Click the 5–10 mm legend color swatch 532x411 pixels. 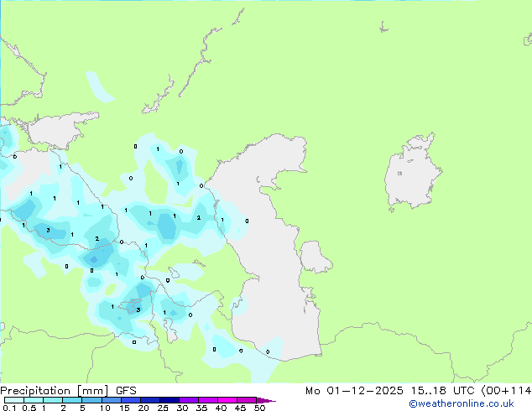coord(91,400)
